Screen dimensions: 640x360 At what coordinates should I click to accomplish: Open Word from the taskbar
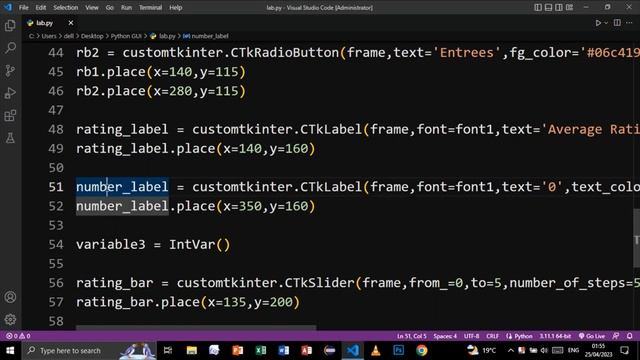tap(284, 351)
